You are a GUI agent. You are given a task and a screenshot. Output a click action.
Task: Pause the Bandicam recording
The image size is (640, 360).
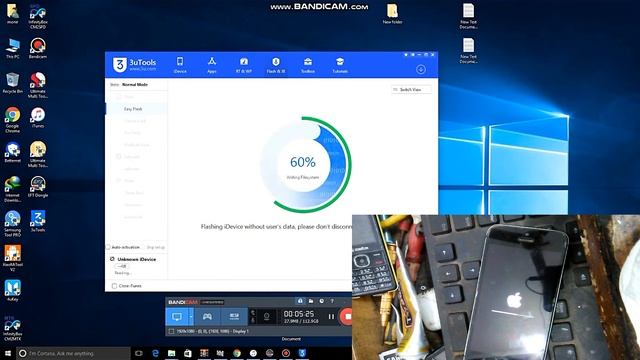pos(331,316)
